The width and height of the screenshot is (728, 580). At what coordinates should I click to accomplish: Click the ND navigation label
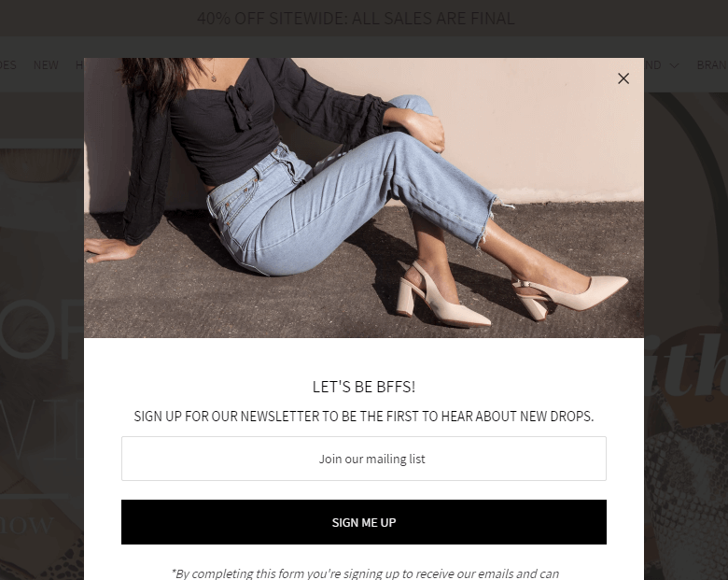[x=652, y=65]
